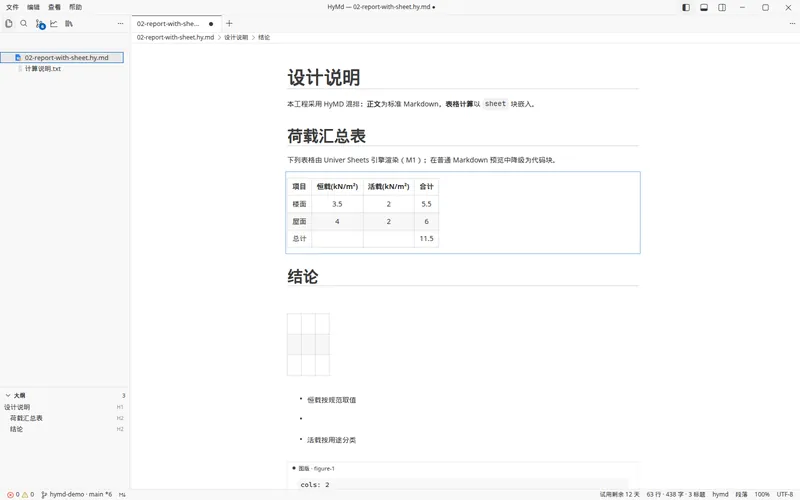
Task: Open the 帮助 menu
Action: tap(75, 7)
